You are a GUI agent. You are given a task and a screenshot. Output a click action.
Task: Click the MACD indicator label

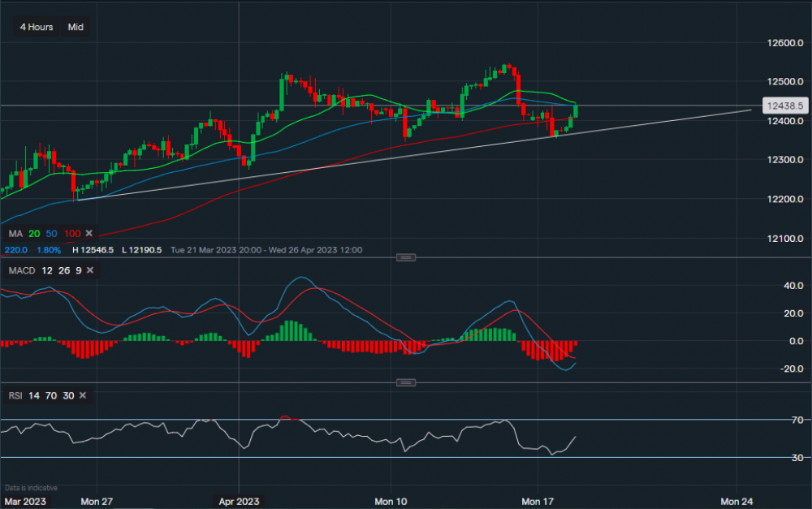[21, 270]
